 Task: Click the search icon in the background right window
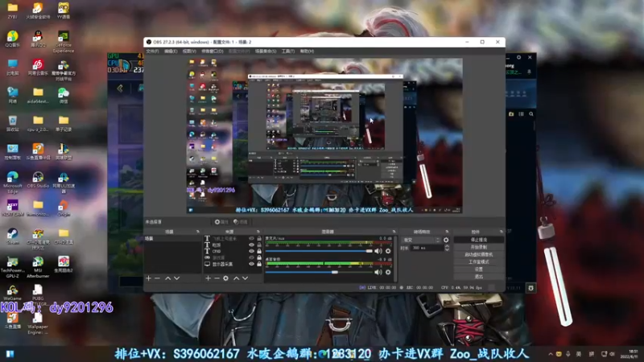531,114
